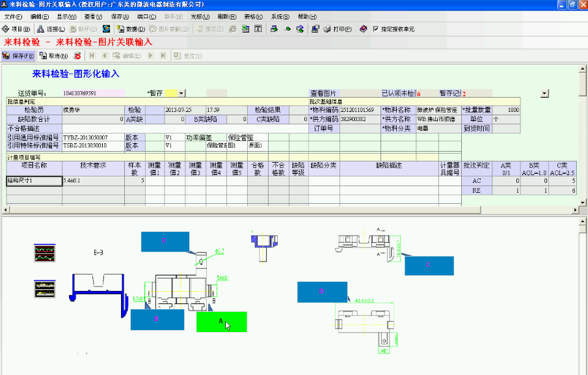Toggle the 指定接收单元 checkbox
The width and height of the screenshot is (588, 375).
[x=376, y=29]
